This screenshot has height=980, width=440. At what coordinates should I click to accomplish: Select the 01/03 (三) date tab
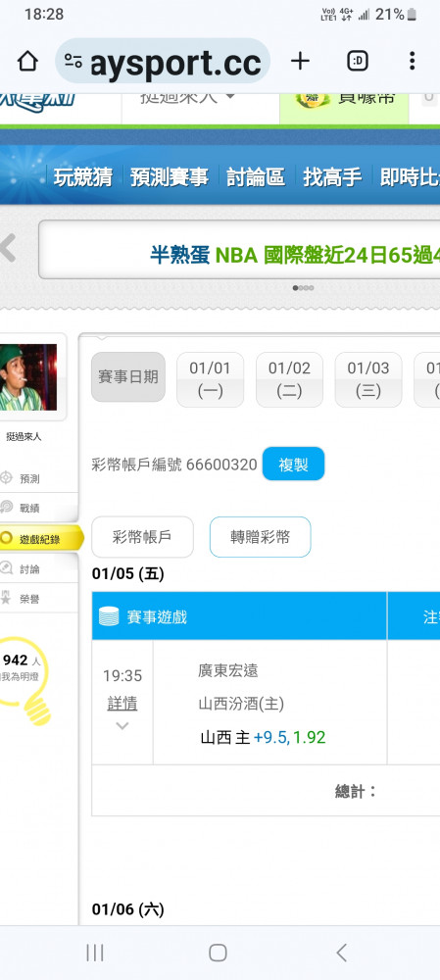[x=368, y=379]
